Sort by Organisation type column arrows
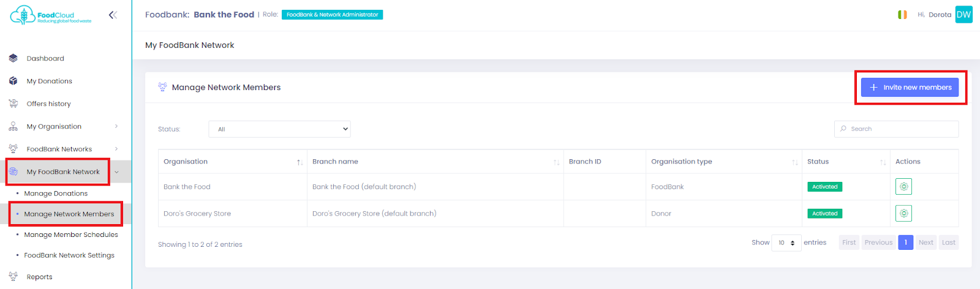 (794, 162)
